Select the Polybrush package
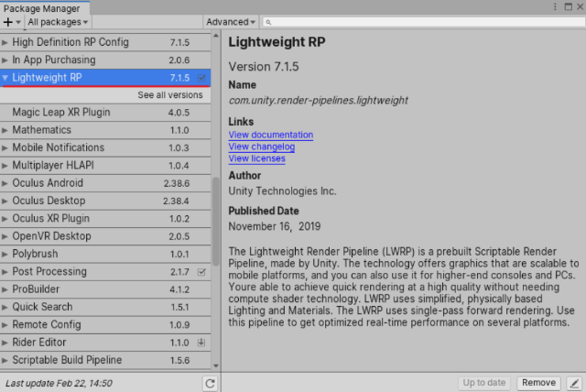 pos(105,254)
